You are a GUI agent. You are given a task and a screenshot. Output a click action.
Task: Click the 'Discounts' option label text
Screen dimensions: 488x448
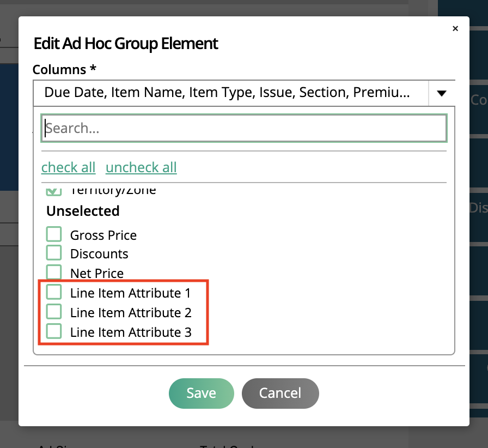[x=99, y=254]
